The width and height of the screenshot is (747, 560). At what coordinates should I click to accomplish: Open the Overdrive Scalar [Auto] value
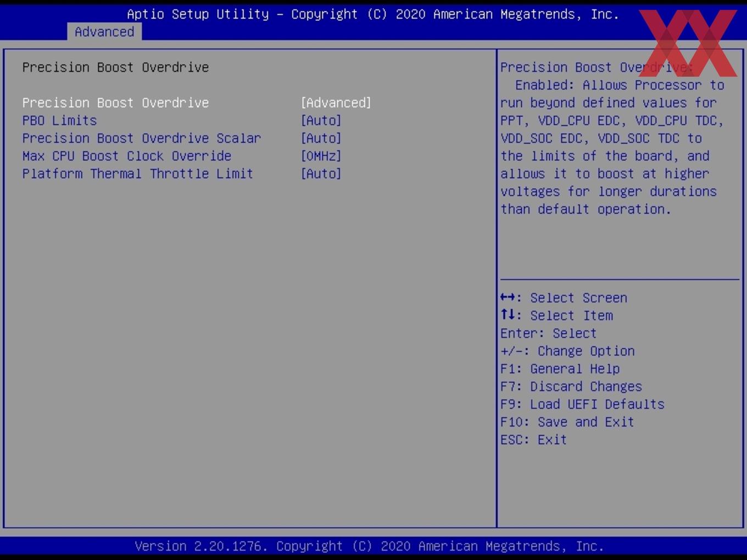coord(321,138)
